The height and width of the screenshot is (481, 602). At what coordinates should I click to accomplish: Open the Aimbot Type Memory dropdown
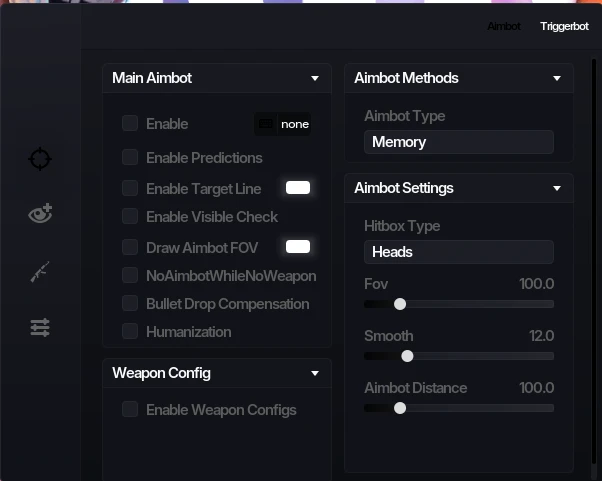point(459,142)
